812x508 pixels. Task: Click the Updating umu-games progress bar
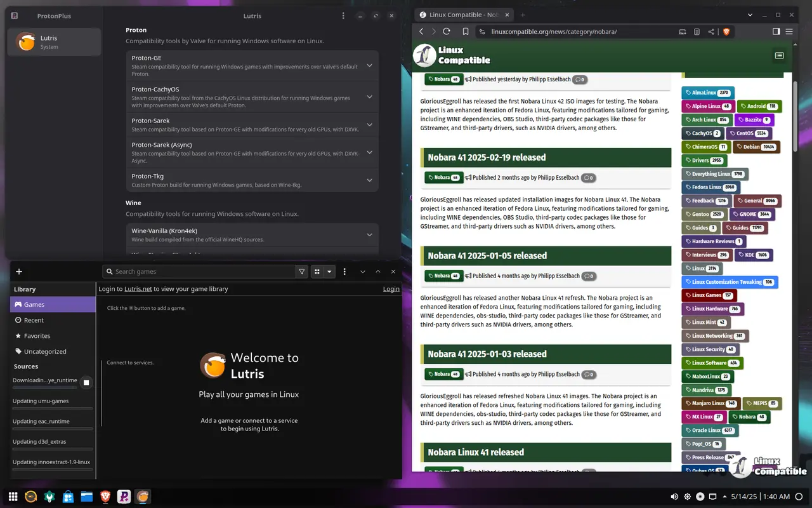click(x=53, y=408)
